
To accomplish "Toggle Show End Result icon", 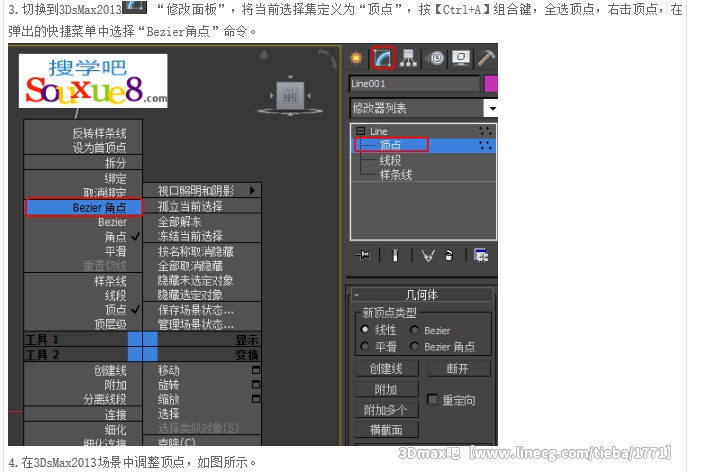I will (x=395, y=256).
